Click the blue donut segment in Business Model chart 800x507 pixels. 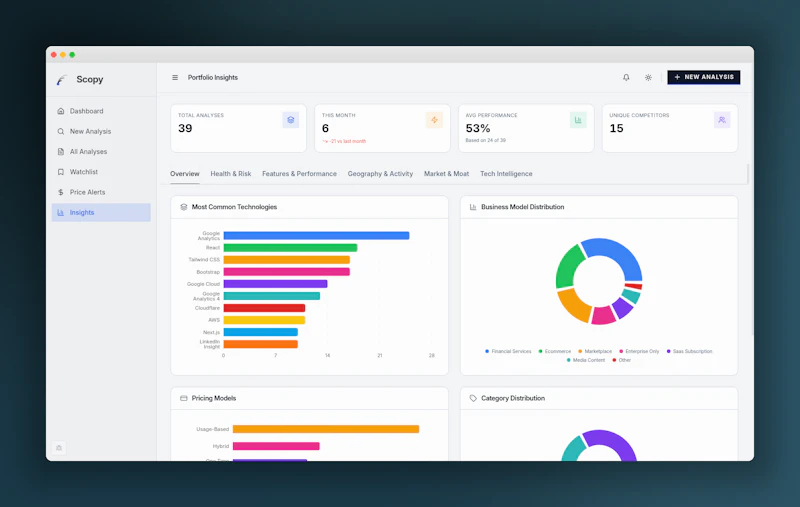point(619,252)
